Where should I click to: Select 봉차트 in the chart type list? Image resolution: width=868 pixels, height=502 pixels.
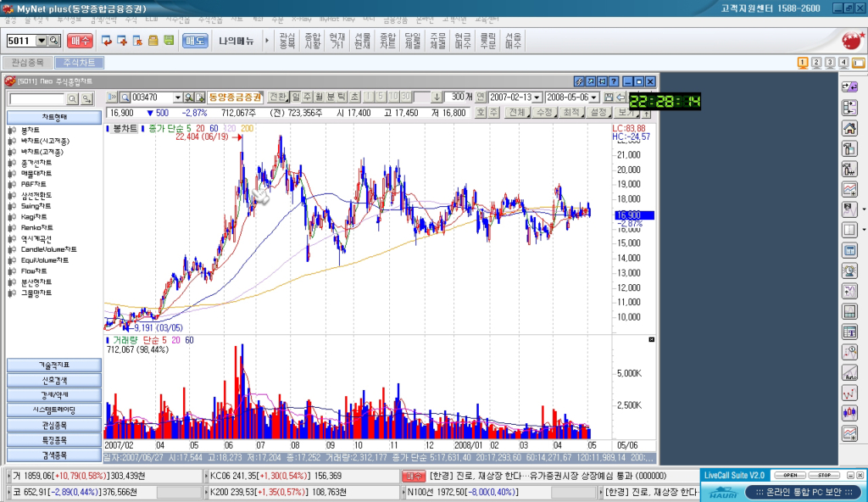(31, 131)
